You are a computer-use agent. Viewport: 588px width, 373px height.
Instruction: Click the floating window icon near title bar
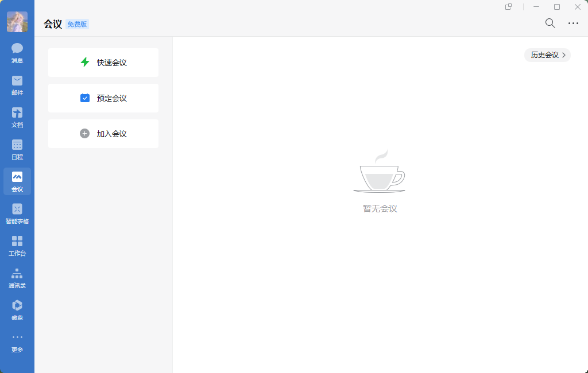click(x=508, y=7)
